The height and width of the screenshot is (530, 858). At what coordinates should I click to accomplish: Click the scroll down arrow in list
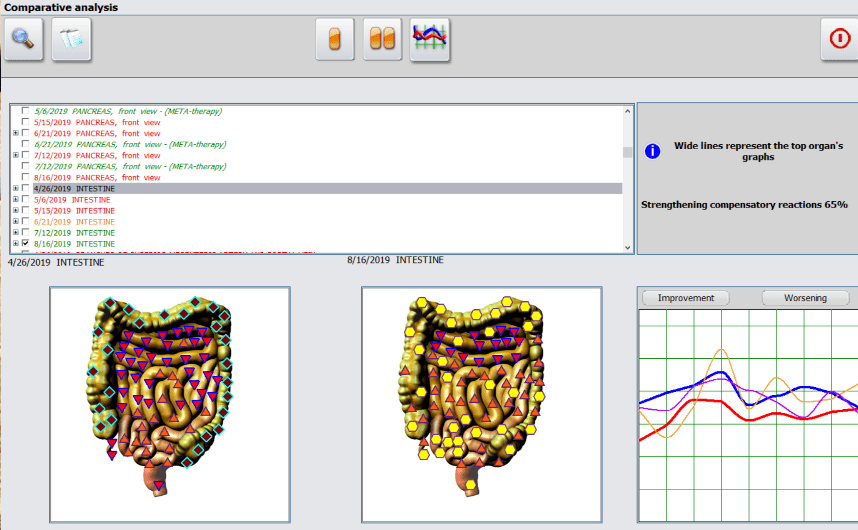(x=628, y=247)
